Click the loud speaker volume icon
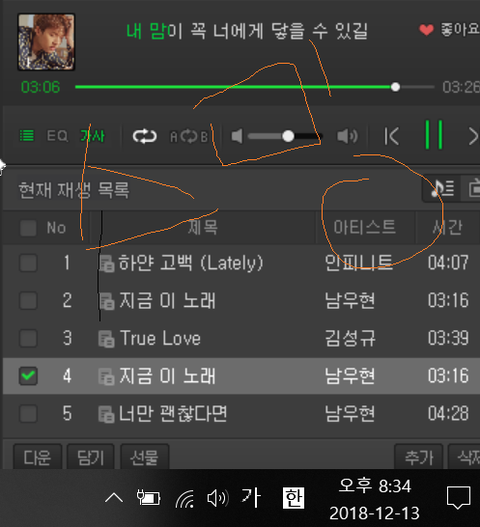 pyautogui.click(x=347, y=136)
